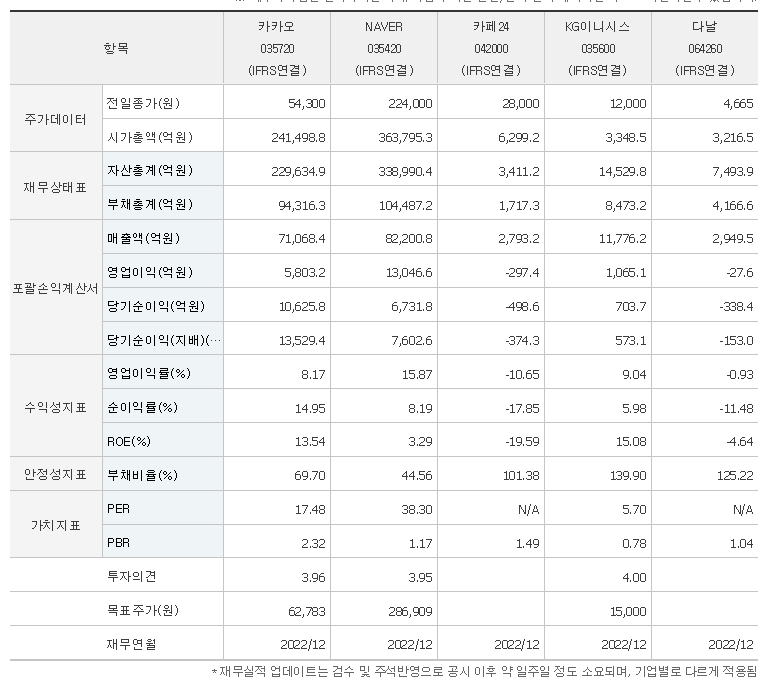Select the 전일종가(원) row label

144,103
